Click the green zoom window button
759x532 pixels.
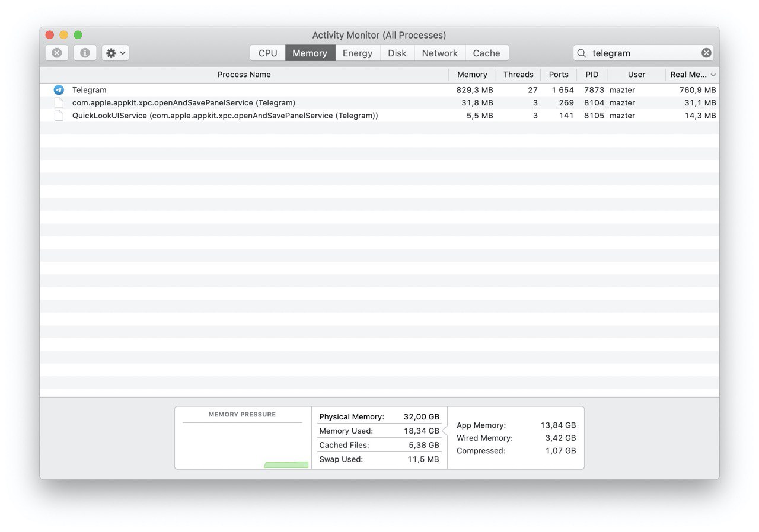[x=78, y=35]
